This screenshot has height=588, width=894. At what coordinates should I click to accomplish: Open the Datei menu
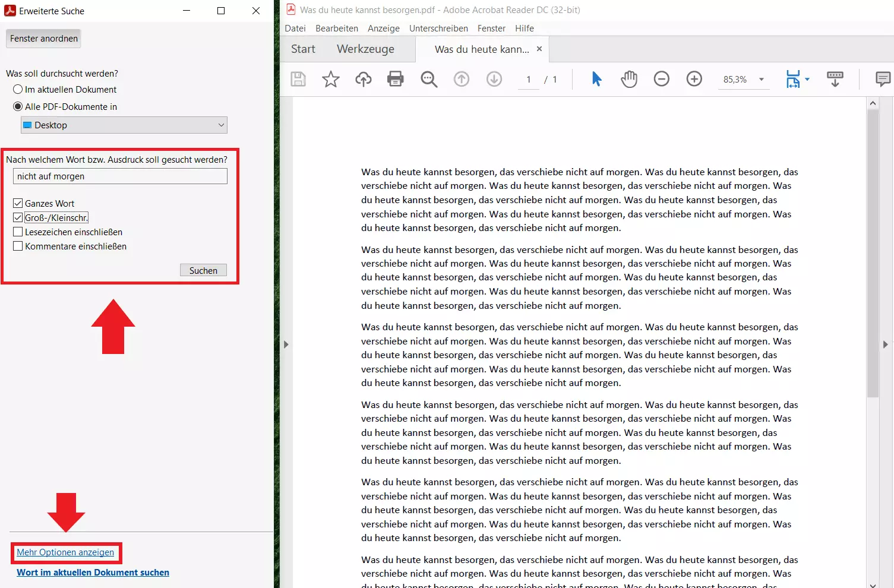pos(295,29)
